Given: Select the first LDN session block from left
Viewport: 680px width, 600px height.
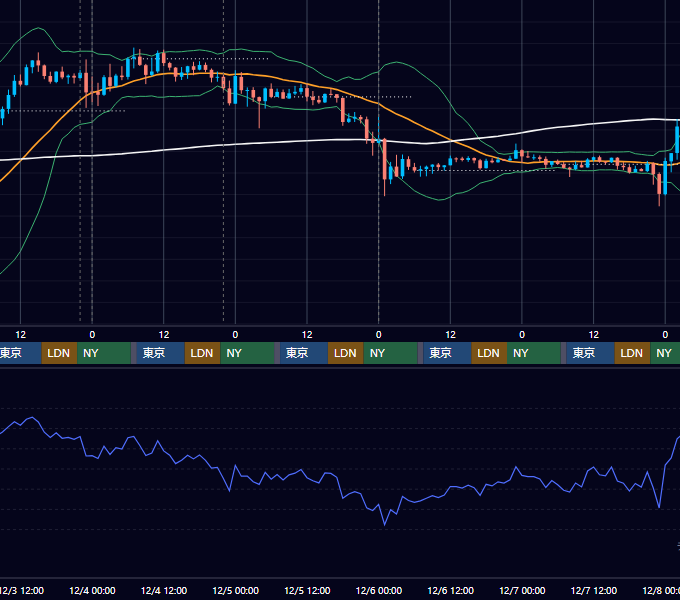Looking at the screenshot, I should point(59,353).
